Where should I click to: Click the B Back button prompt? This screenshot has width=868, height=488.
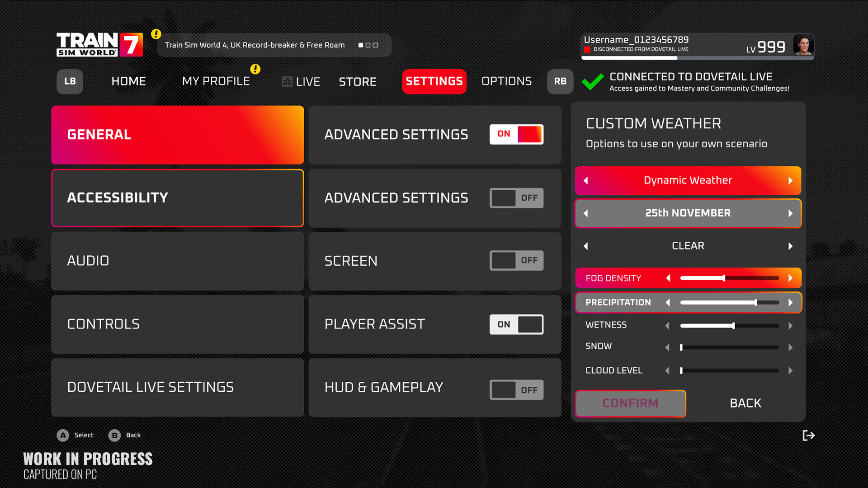click(x=125, y=435)
